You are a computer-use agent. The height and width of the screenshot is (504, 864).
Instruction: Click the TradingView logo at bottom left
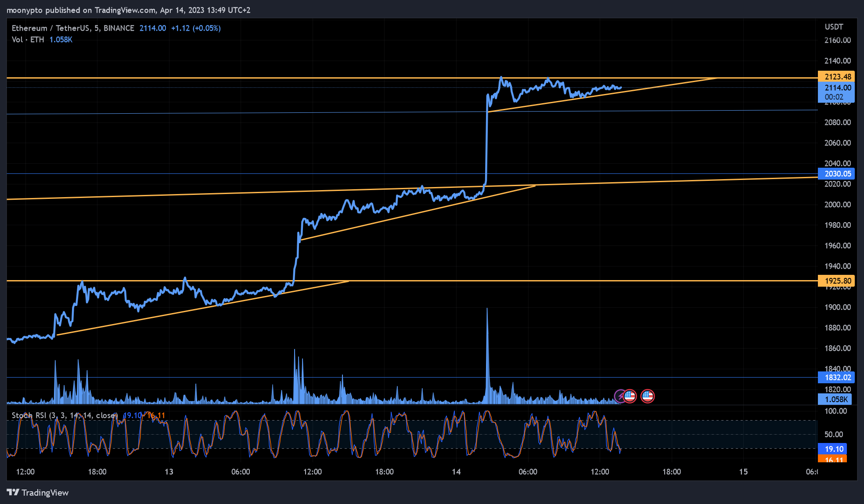(x=38, y=493)
